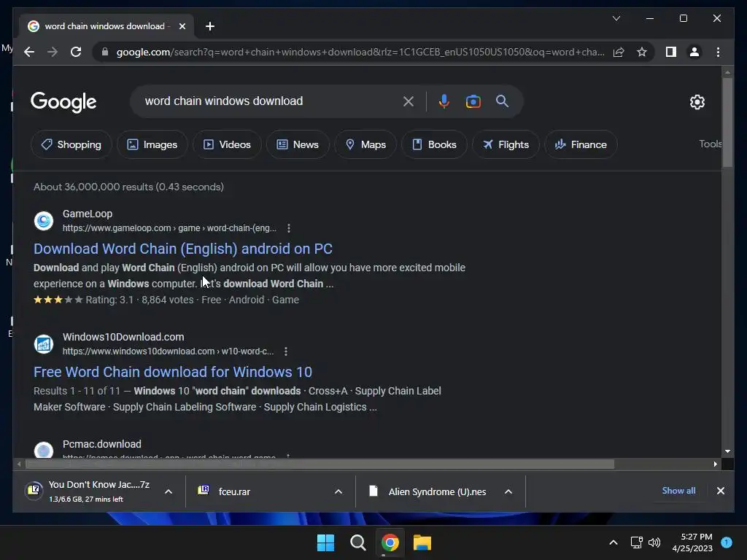Click the Windows10Download.com favicon
Screen dimensions: 747x560
(x=43, y=344)
